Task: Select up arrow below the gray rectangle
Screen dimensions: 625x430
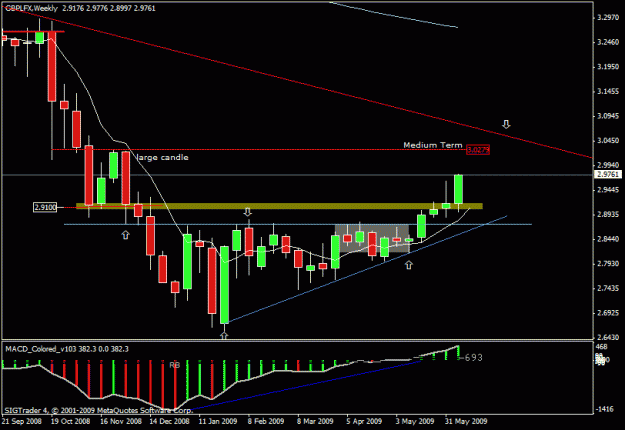Action: point(409,265)
